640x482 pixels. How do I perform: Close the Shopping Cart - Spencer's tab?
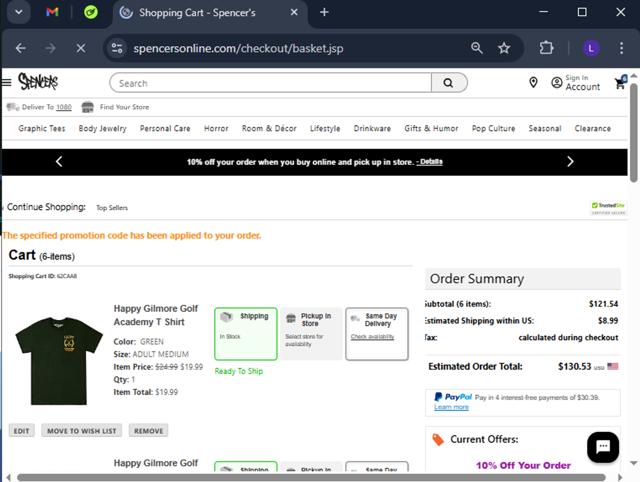tap(294, 13)
